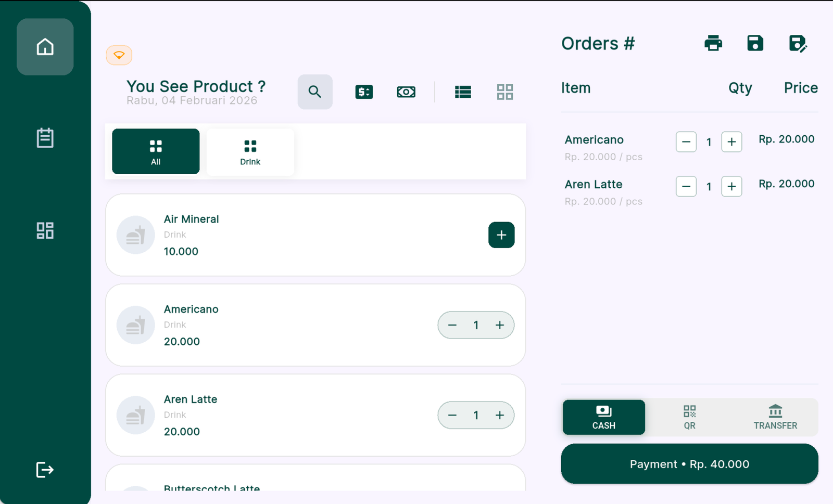Choose TRANSFER payment method

click(775, 417)
